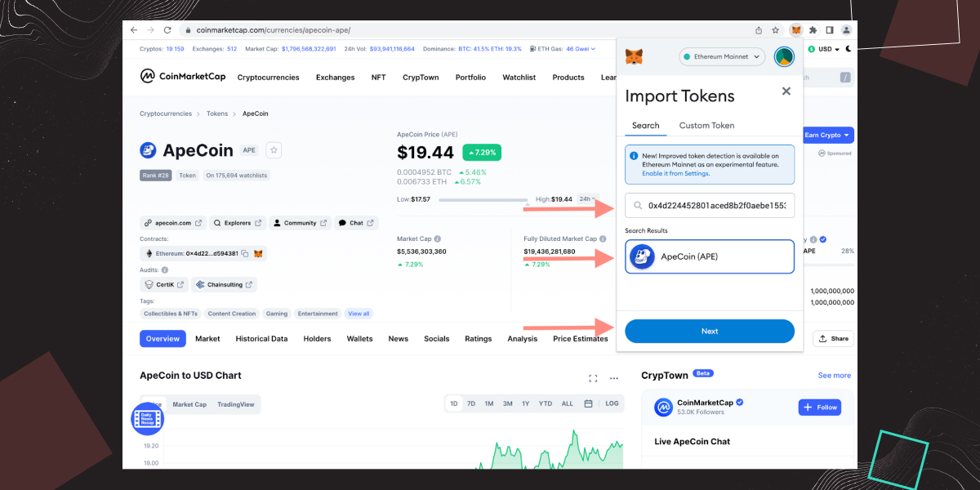Click the info icon next to Audits

(165, 269)
